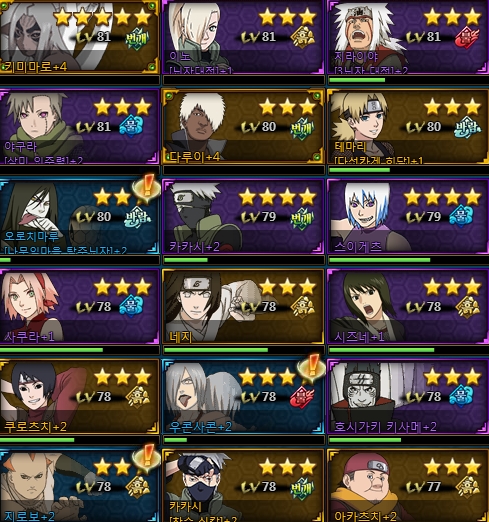
Task: Click the exclamation alert on Orochimaru card
Action: pyautogui.click(x=146, y=187)
